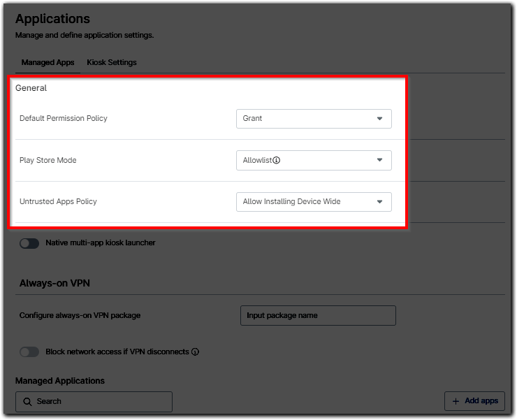The width and height of the screenshot is (517, 420).
Task: Click the caret arrow in Untrusted Apps Policy field
Action: click(x=379, y=202)
